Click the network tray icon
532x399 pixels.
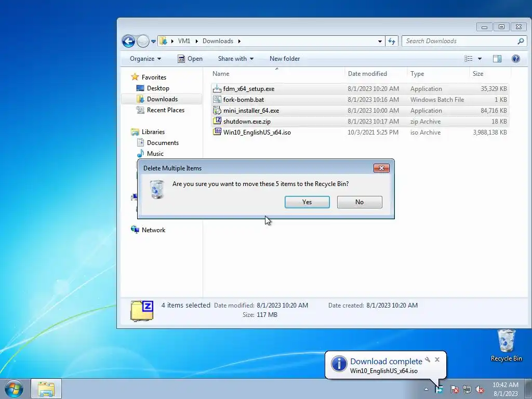click(x=467, y=389)
